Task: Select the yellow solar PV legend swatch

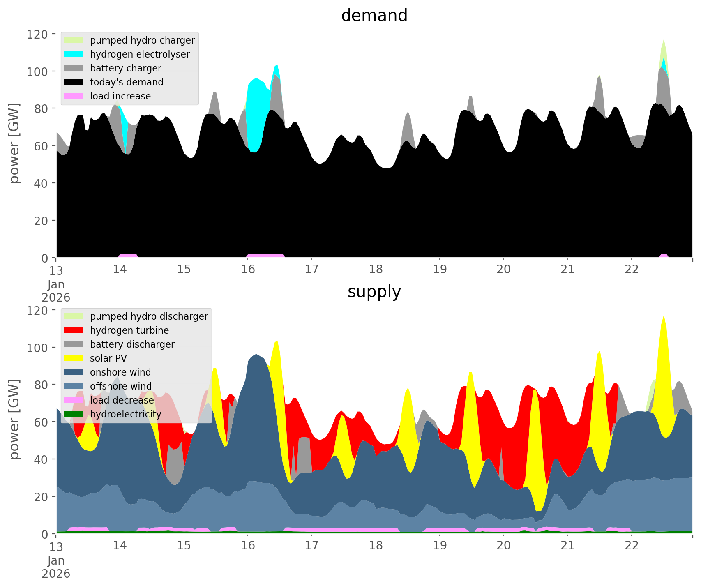Action: tap(74, 358)
